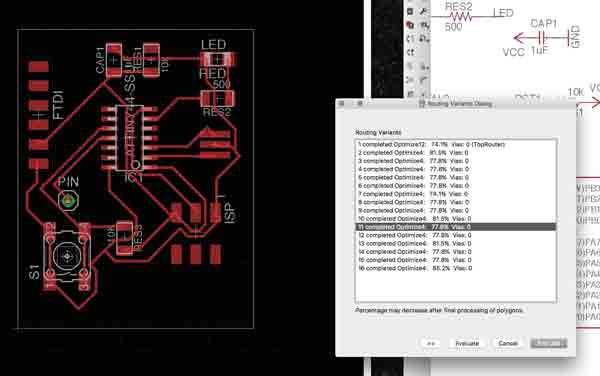Click the green PIN pad on the board
The width and height of the screenshot is (600, 376).
point(68,200)
